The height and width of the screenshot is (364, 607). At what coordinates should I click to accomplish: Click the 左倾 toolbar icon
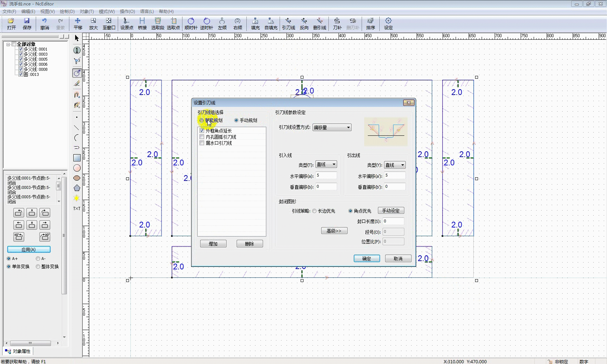pyautogui.click(x=222, y=24)
